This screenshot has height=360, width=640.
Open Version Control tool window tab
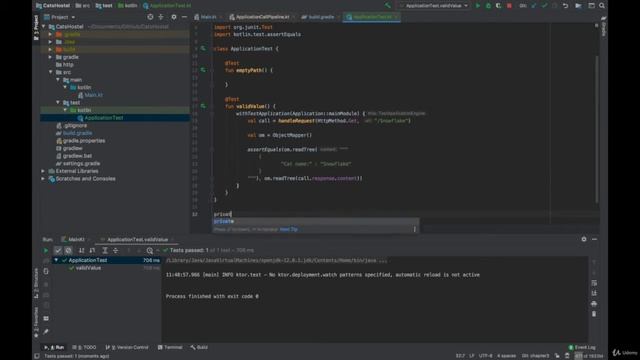[x=127, y=347]
